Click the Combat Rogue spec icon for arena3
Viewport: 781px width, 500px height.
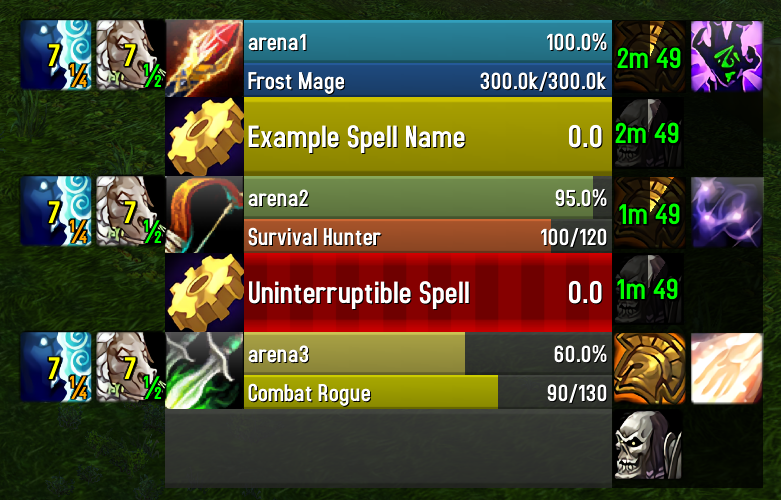pos(204,371)
